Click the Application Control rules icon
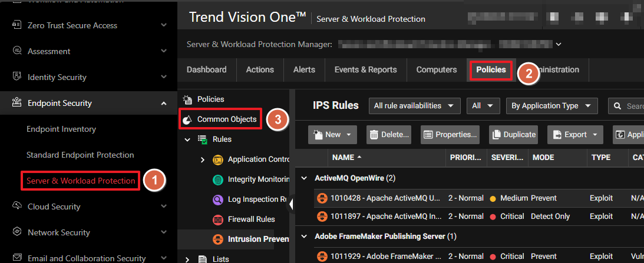The image size is (644, 263). tap(217, 159)
